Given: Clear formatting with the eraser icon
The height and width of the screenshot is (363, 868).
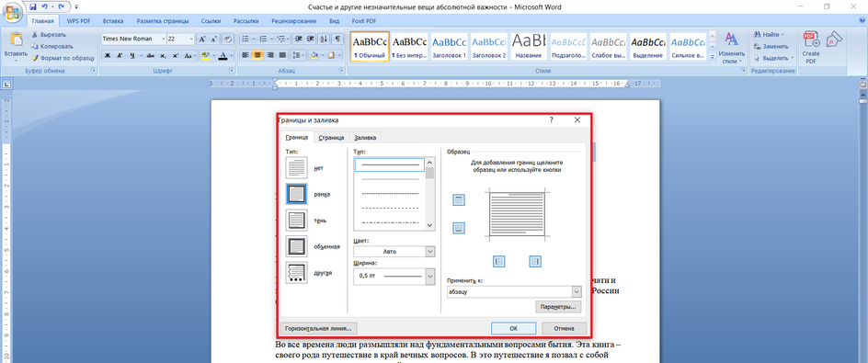Looking at the screenshot, I should 228,40.
